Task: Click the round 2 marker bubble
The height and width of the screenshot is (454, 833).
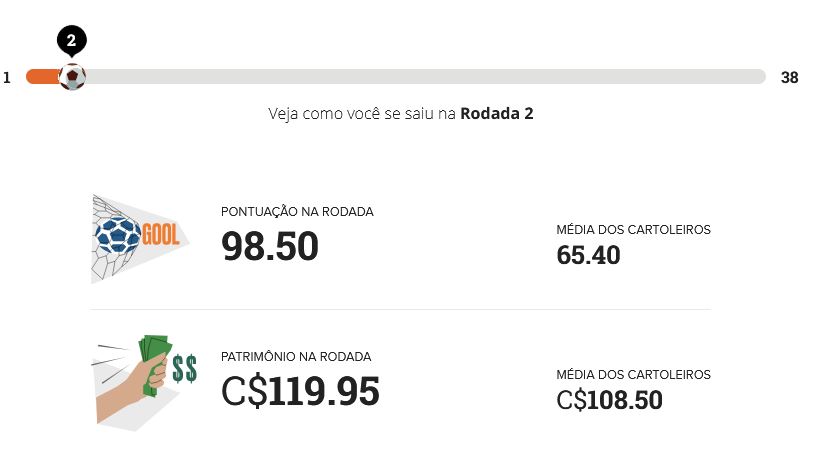Action: click(x=71, y=41)
